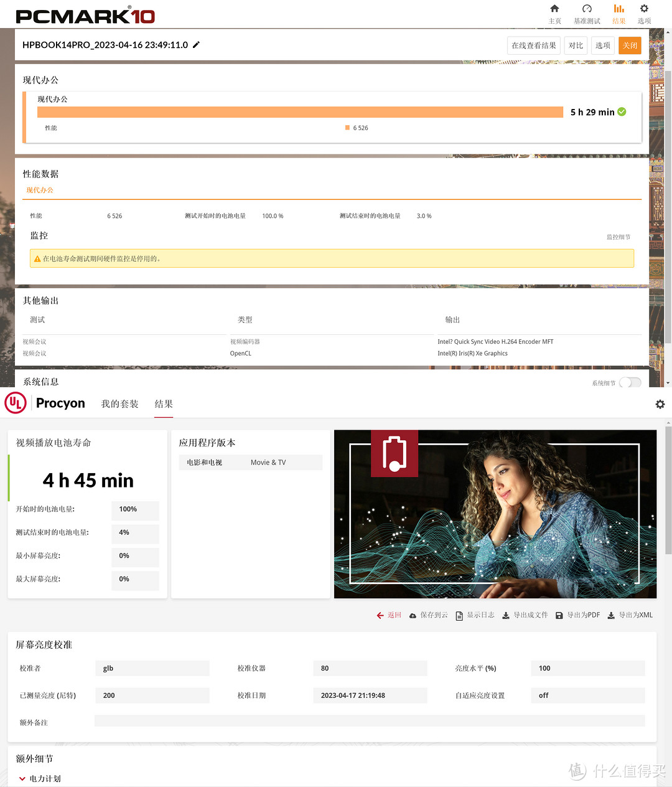
Task: Click the 对比 compare button
Action: pyautogui.click(x=576, y=45)
